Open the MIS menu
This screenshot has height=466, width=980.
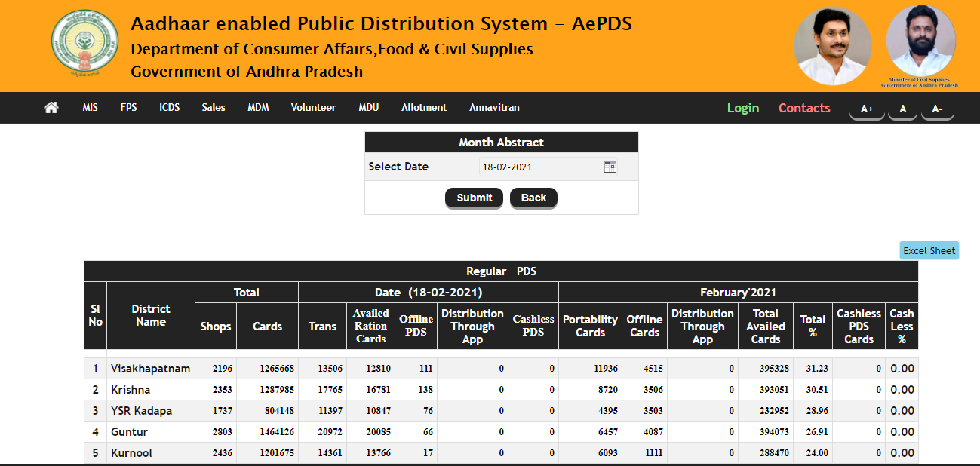tap(91, 108)
